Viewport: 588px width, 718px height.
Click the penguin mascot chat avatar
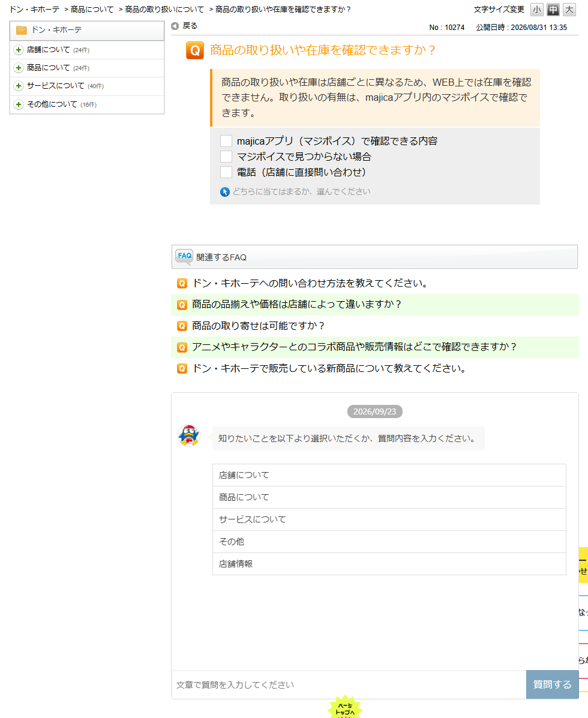click(188, 435)
